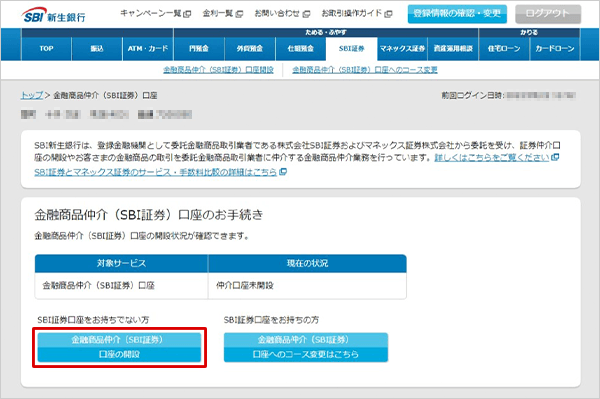This screenshot has height=399, width=600.
Task: Click 前回ログイン日時 label
Action: coord(473,95)
